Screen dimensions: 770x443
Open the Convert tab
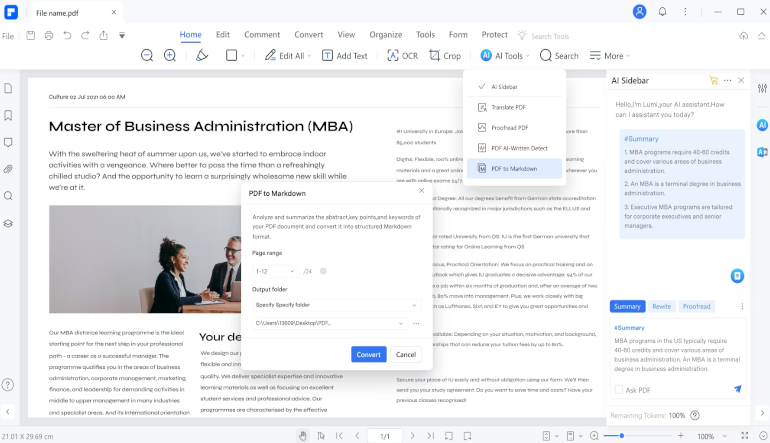pyautogui.click(x=309, y=34)
